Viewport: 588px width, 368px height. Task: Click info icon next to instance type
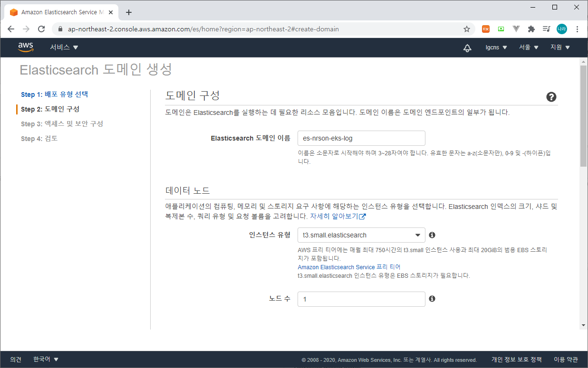(x=432, y=235)
